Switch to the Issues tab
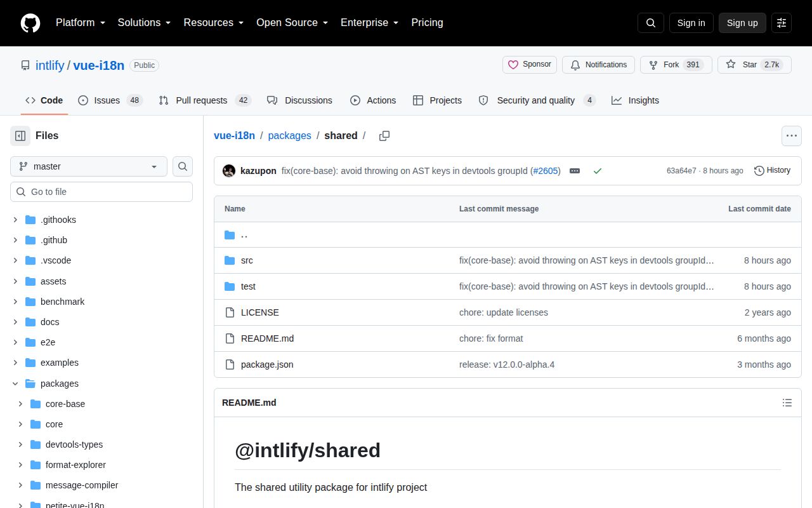The width and height of the screenshot is (812, 508). [x=110, y=100]
